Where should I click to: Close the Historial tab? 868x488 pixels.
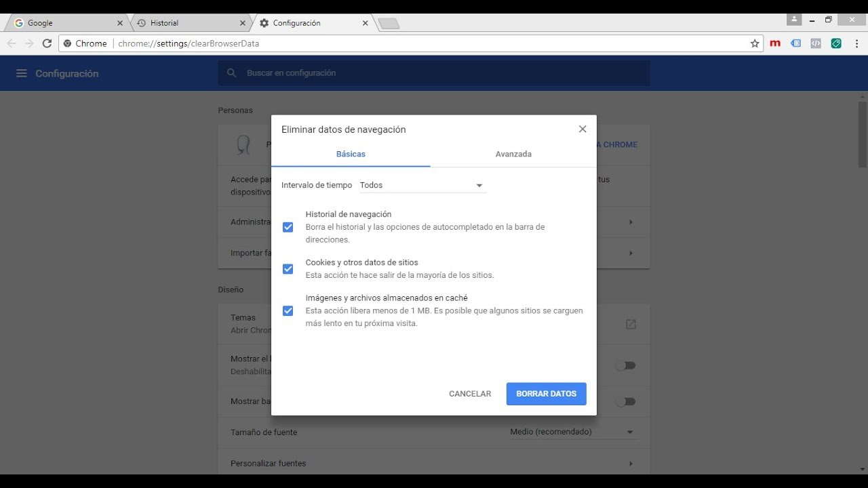click(x=243, y=23)
